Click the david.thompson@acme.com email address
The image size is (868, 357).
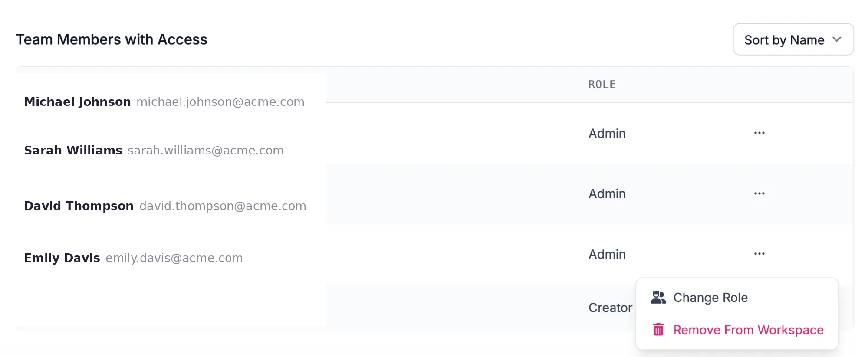(223, 206)
